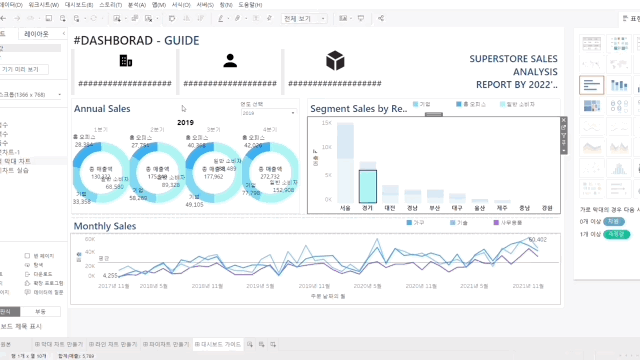This screenshot has width=640, height=360.
Task: Select horizontal bar chart in Show Me panel
Action: (591, 85)
